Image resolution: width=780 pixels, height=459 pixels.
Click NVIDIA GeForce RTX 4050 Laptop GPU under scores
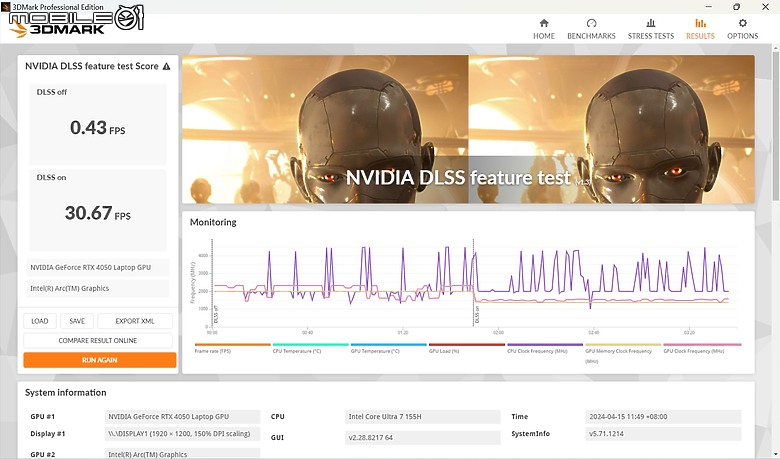(x=98, y=268)
